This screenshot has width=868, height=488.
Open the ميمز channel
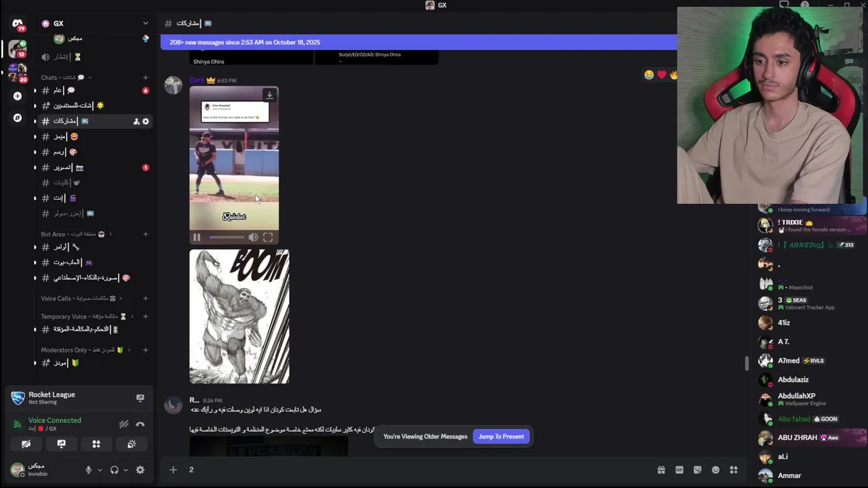point(94,136)
